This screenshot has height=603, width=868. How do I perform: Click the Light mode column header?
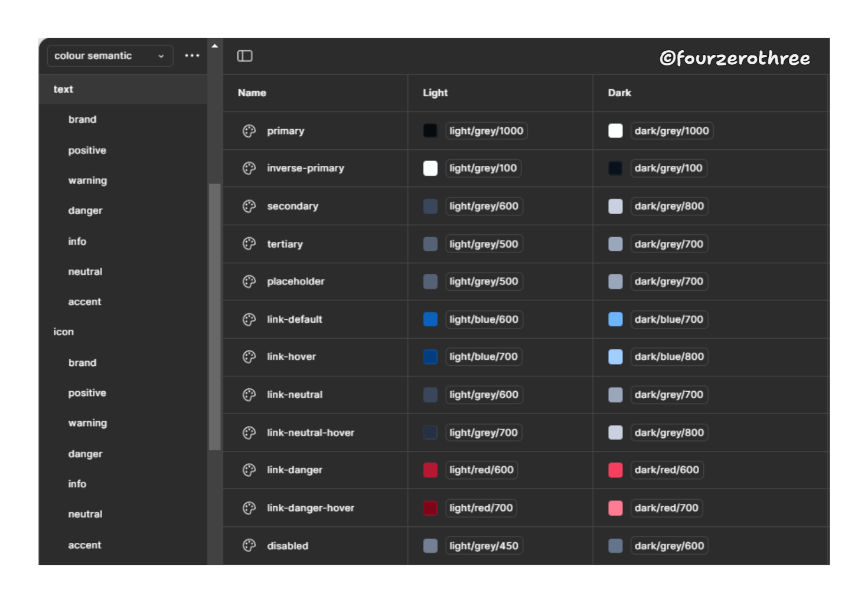[x=435, y=93]
